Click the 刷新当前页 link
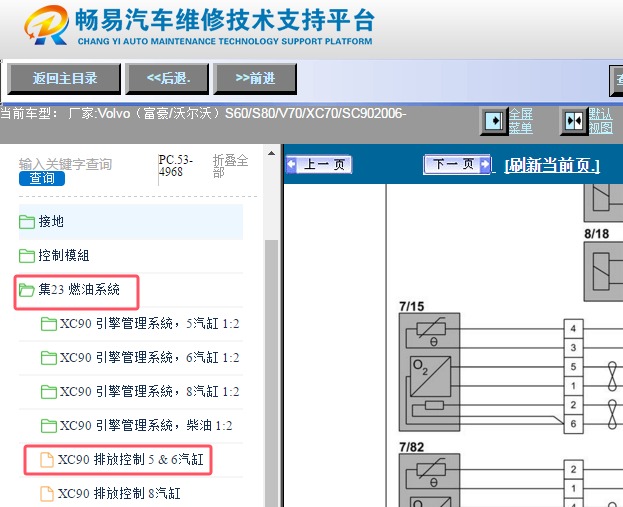The image size is (623, 507). click(x=552, y=165)
